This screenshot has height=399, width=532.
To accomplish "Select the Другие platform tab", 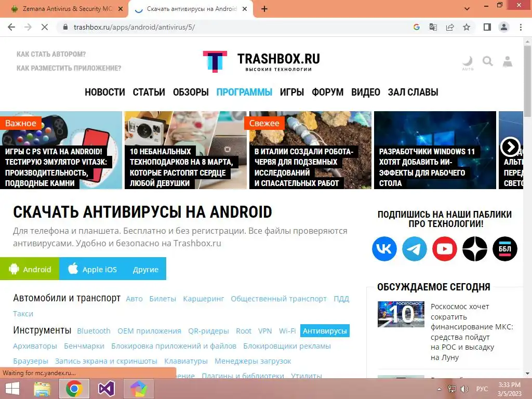I will pos(145,269).
